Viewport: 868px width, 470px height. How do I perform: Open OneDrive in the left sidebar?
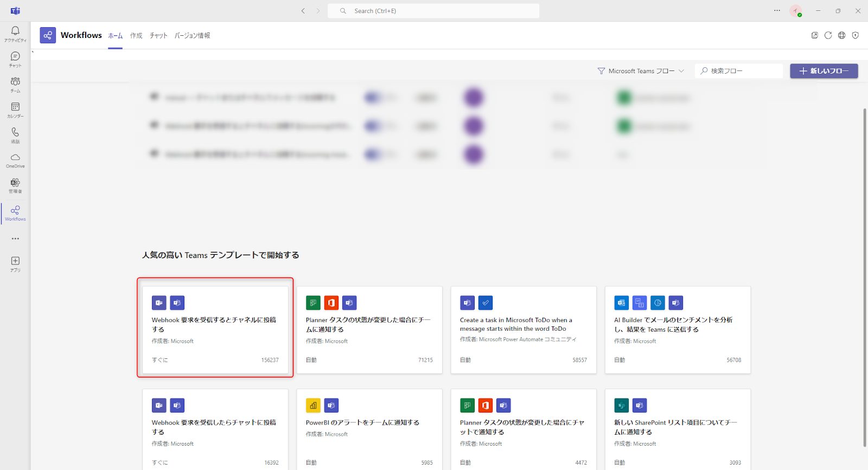[15, 160]
